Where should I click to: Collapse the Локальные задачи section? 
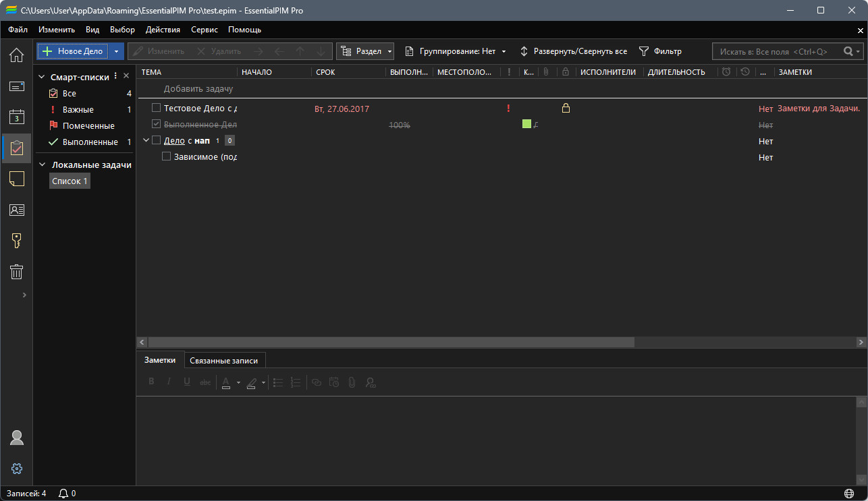point(42,165)
